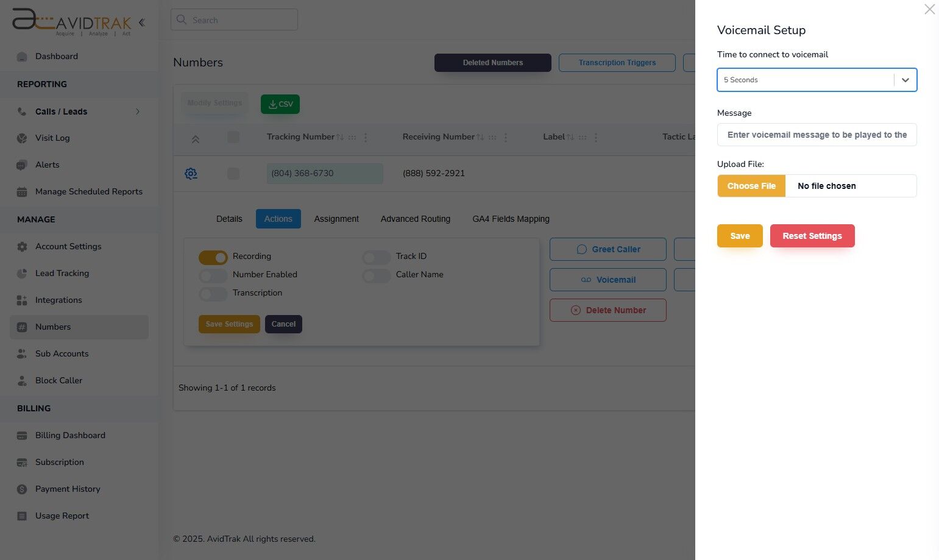Click the voicemail Message input field
Viewport: 939px width, 560px height.
pyautogui.click(x=817, y=135)
